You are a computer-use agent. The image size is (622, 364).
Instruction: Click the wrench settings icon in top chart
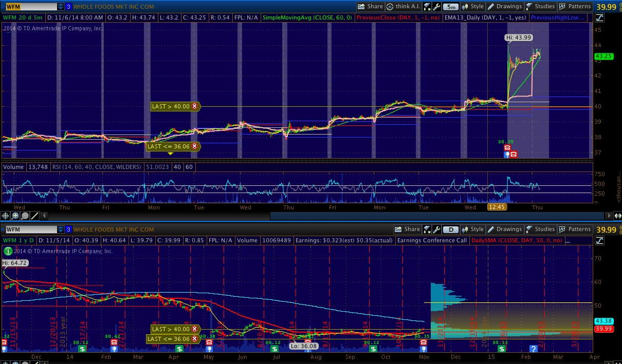pos(437,7)
